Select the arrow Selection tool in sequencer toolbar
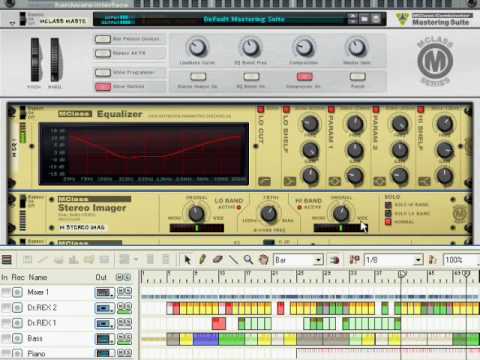 point(187,259)
